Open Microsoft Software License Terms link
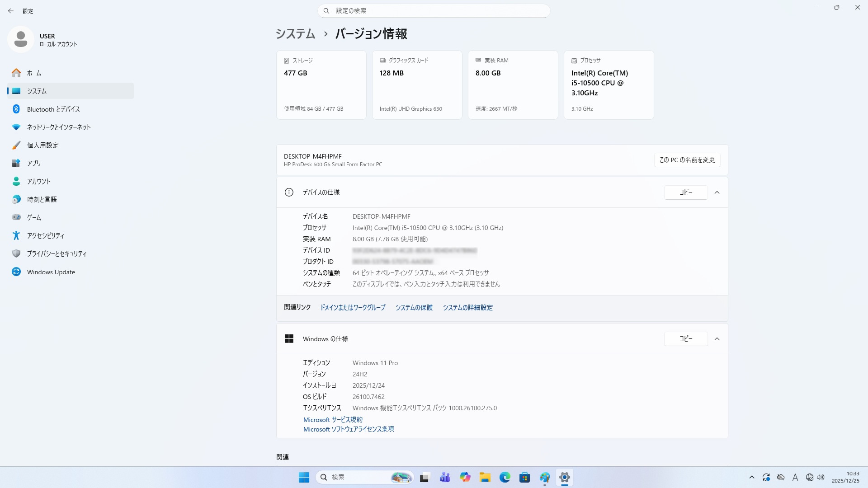The image size is (868, 488). [x=348, y=429]
